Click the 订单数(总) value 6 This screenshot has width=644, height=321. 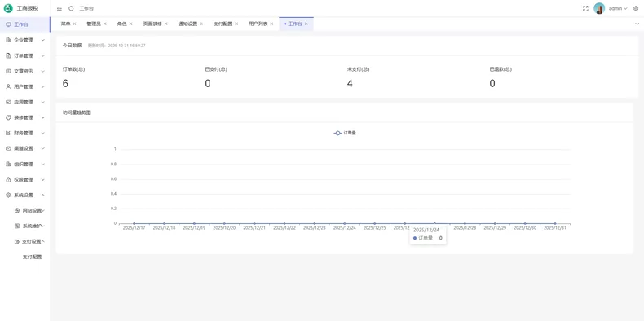(65, 84)
